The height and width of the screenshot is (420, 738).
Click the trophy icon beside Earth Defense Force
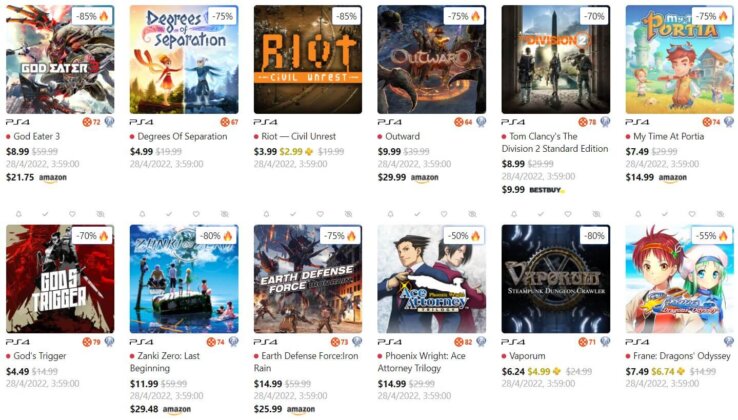tap(357, 342)
